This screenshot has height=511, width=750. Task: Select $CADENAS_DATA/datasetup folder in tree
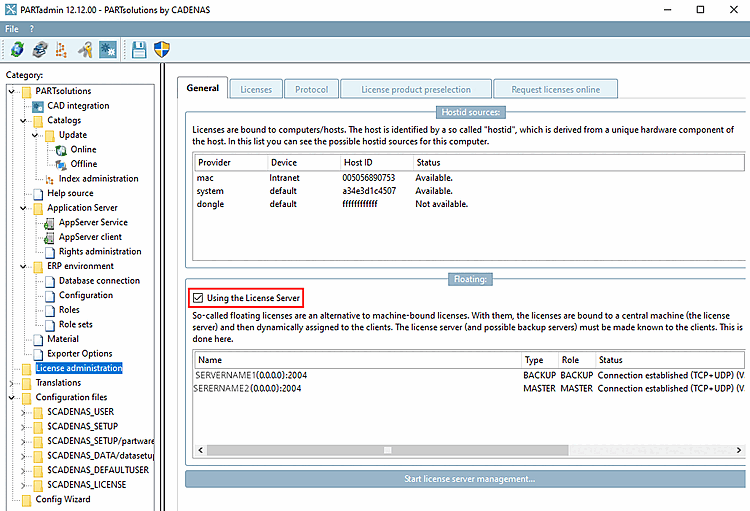point(100,456)
